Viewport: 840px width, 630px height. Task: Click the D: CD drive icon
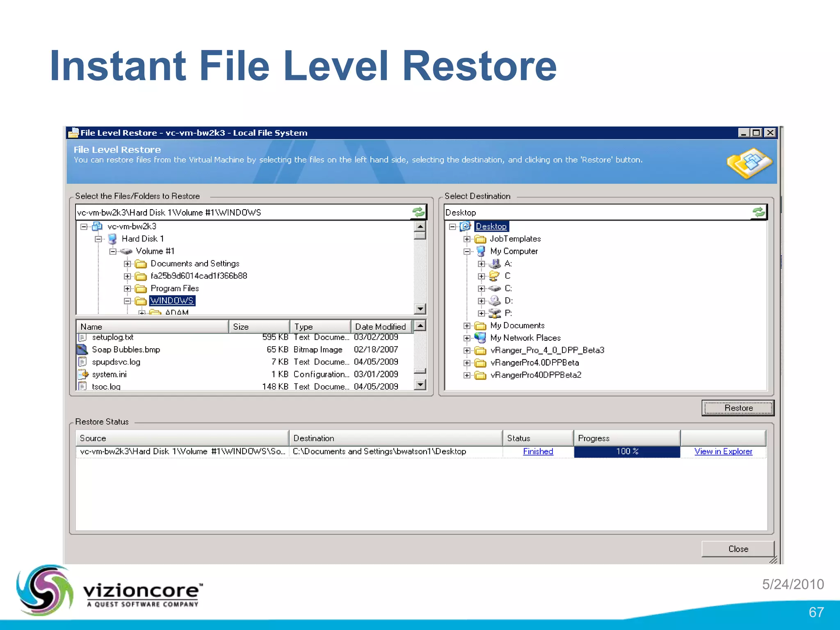click(495, 301)
